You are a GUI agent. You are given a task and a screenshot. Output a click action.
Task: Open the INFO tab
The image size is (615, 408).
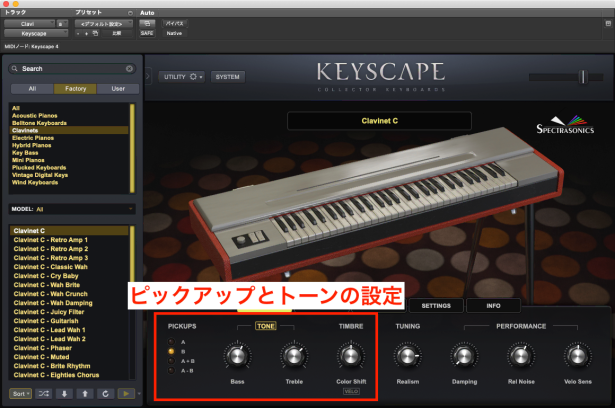coord(493,306)
